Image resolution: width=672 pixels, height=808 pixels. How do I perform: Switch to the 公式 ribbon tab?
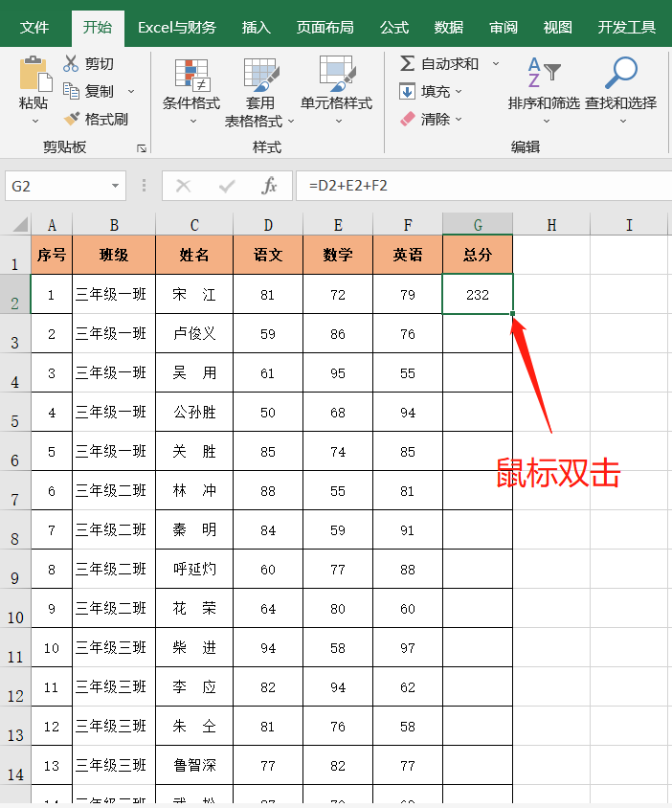point(394,27)
